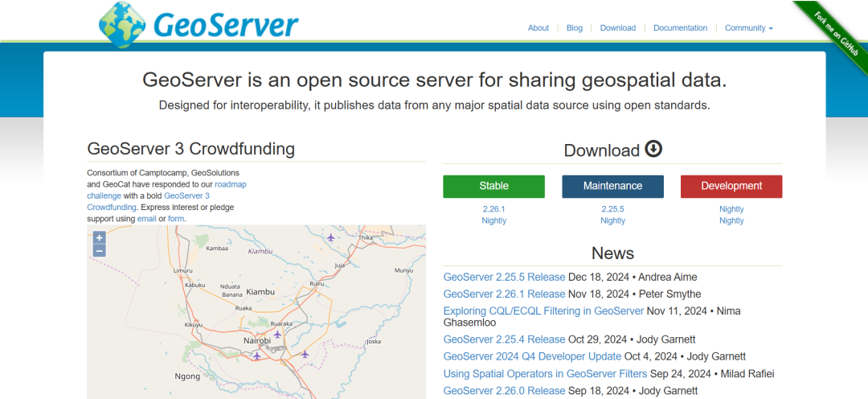Go to the Download nav link
This screenshot has width=868, height=399.
tap(618, 27)
